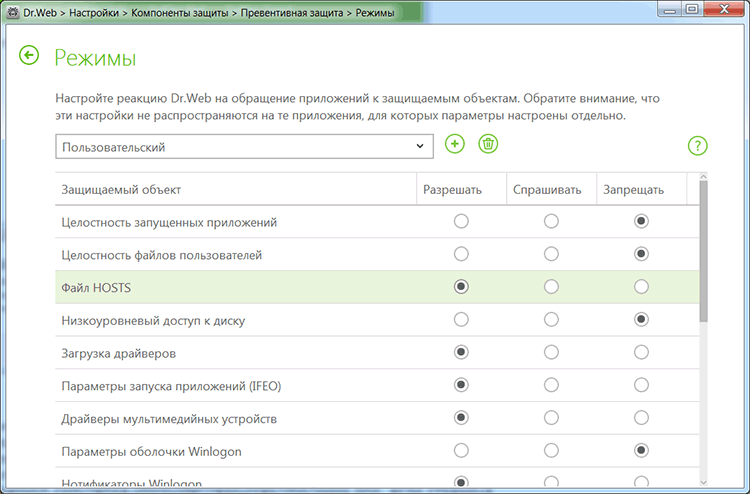
Task: Click the Режимы page heading
Action: pyautogui.click(x=95, y=58)
